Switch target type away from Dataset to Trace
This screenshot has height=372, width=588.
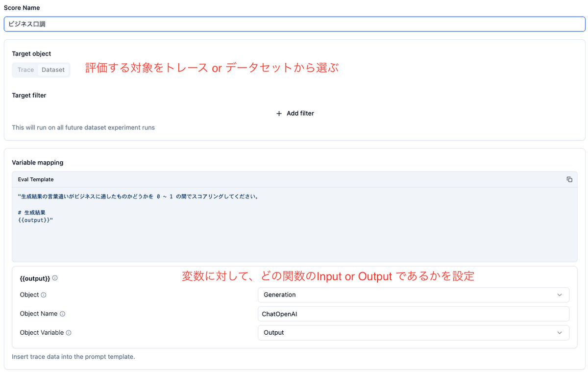pos(25,70)
